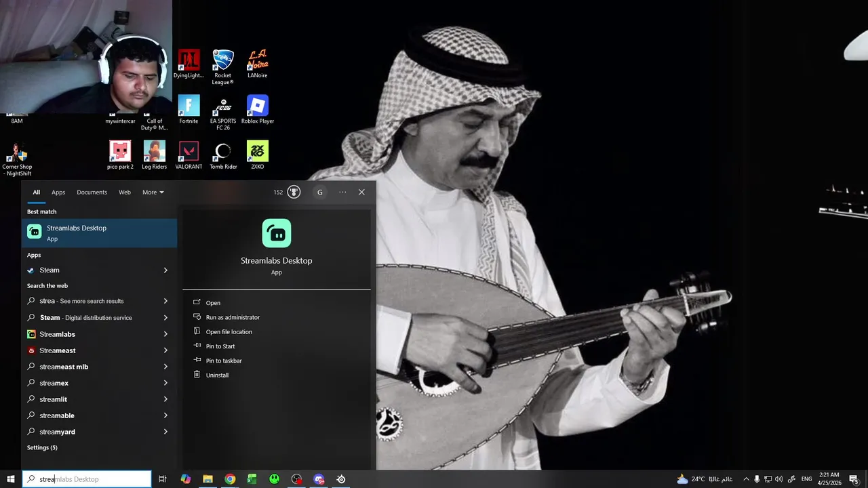Open File Explorer from the taskbar
The height and width of the screenshot is (488, 868).
click(208, 479)
